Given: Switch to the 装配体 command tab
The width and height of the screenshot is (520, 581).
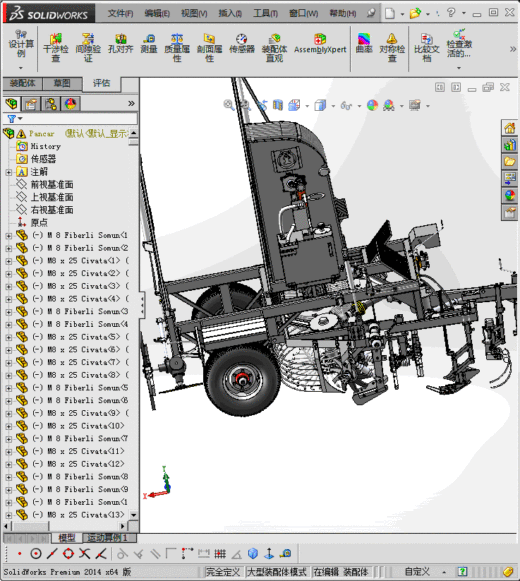Looking at the screenshot, I should 22,83.
